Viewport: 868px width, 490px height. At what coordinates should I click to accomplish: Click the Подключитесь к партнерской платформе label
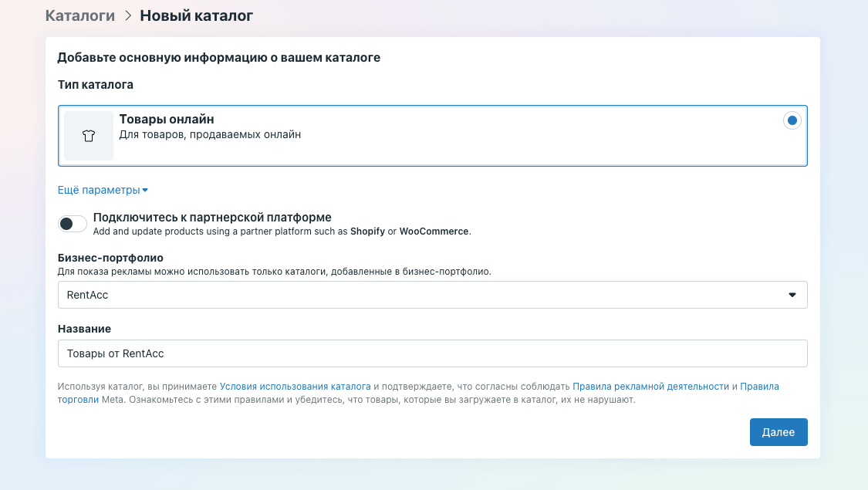212,217
